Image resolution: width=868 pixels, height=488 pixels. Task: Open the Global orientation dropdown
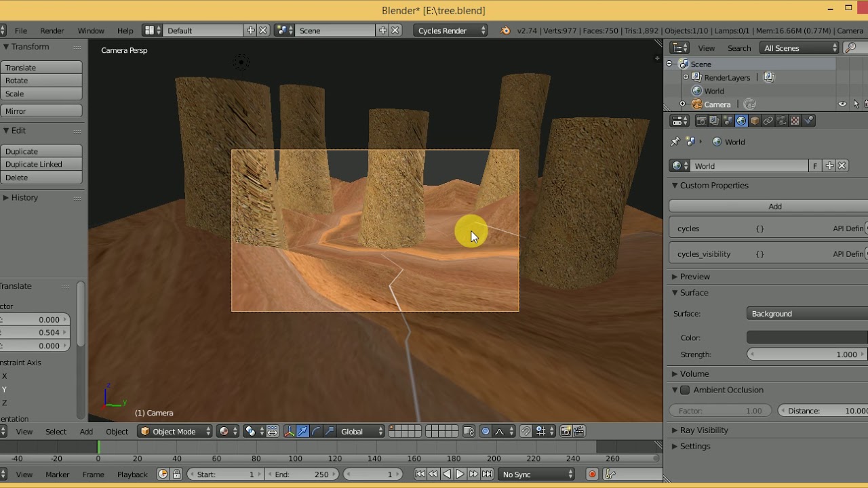click(361, 431)
